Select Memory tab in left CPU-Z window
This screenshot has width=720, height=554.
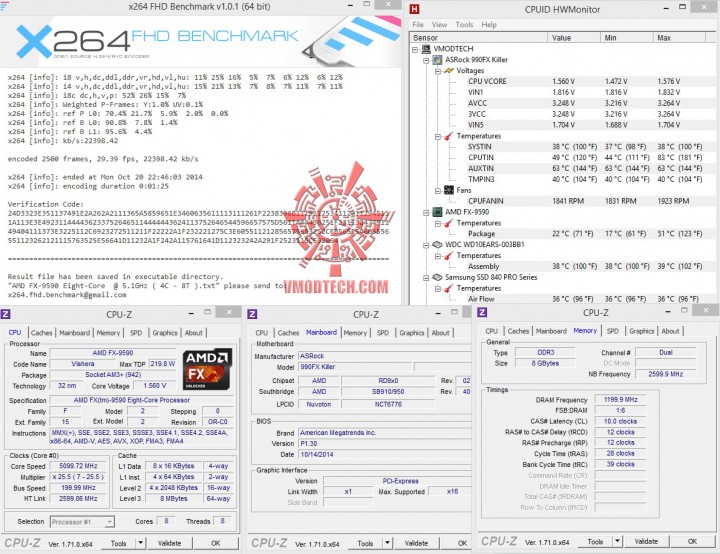pos(108,333)
